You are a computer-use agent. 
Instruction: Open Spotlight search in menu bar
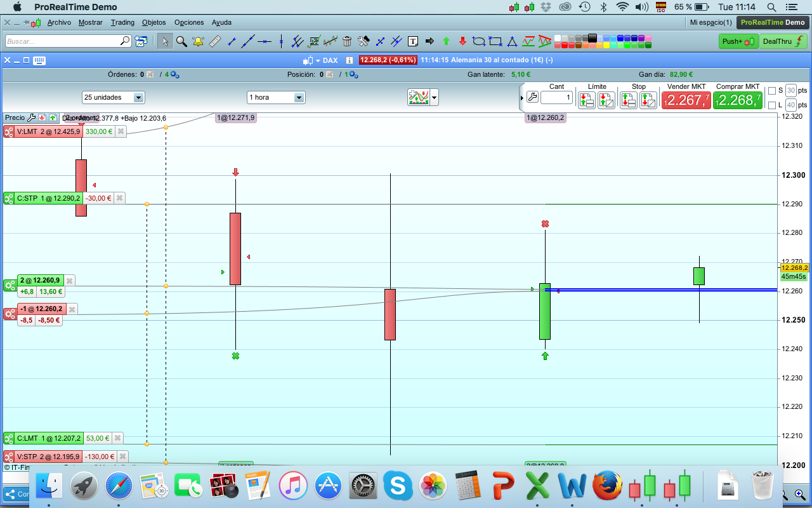771,7
